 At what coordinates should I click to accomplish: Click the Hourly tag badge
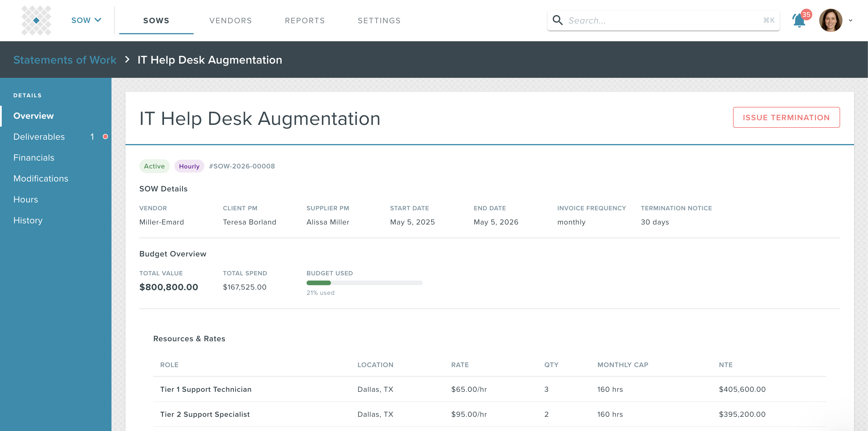189,166
